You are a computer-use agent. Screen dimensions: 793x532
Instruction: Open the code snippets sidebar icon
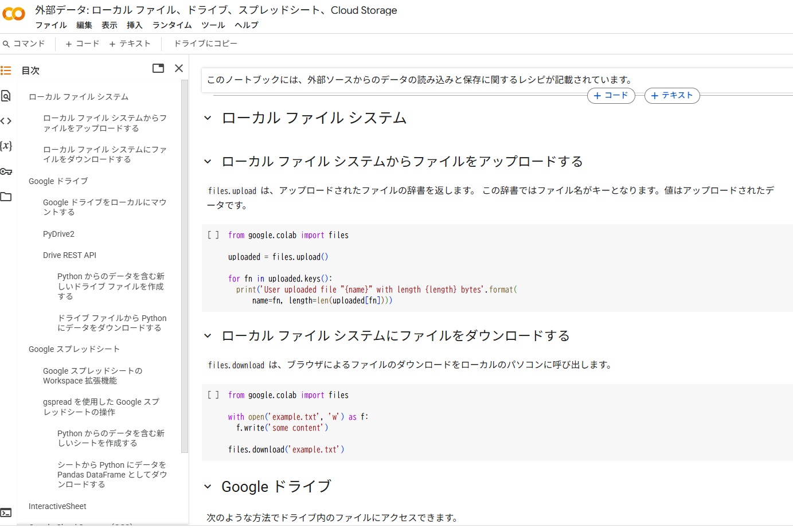6,121
